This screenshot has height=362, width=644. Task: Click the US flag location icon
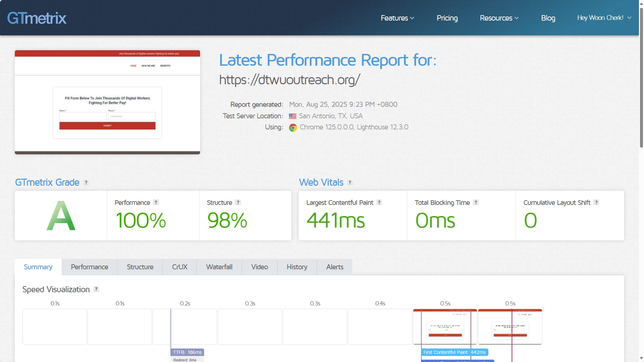pyautogui.click(x=293, y=116)
